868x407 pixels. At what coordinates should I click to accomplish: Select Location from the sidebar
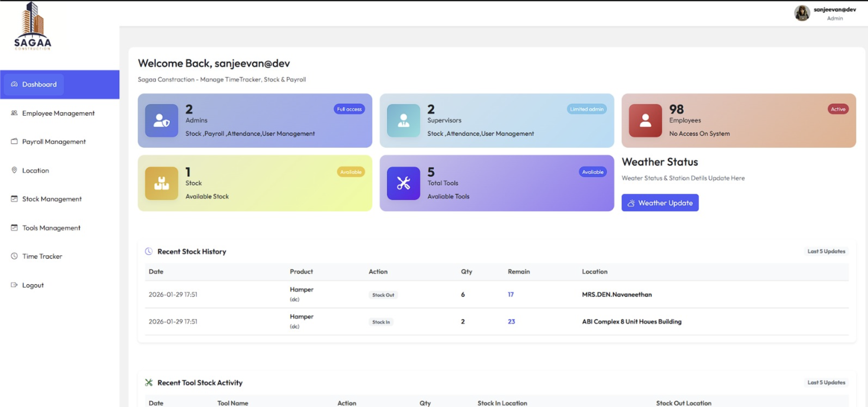tap(36, 171)
